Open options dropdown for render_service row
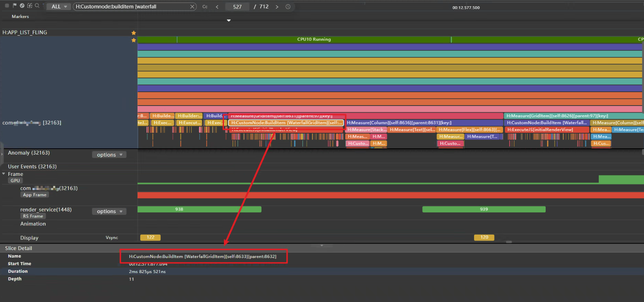The height and width of the screenshot is (302, 644). [109, 212]
